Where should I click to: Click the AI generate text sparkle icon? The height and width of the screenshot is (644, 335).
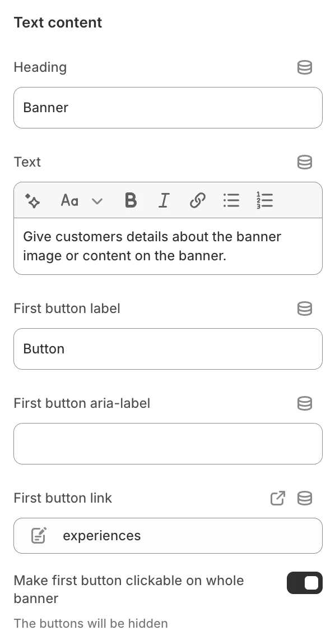(x=32, y=201)
